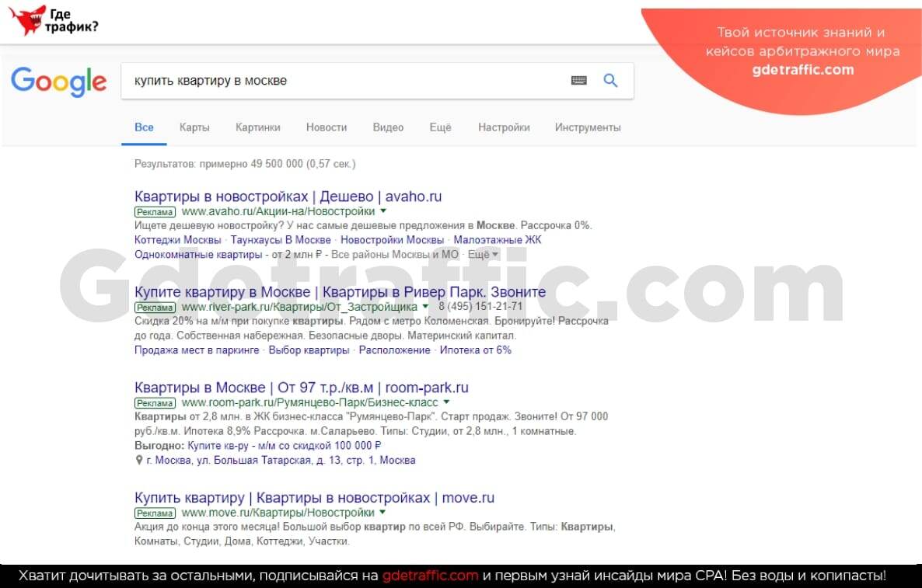Open Настройки search settings
The image size is (922, 588).
[504, 127]
